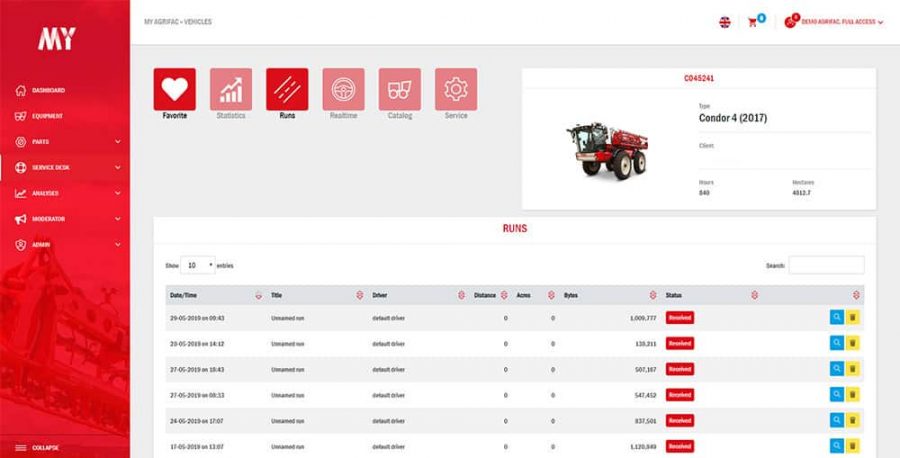Viewport: 900px width, 458px height.
Task: Delete the 24-05-2019 17:07 run
Action: coord(853,420)
